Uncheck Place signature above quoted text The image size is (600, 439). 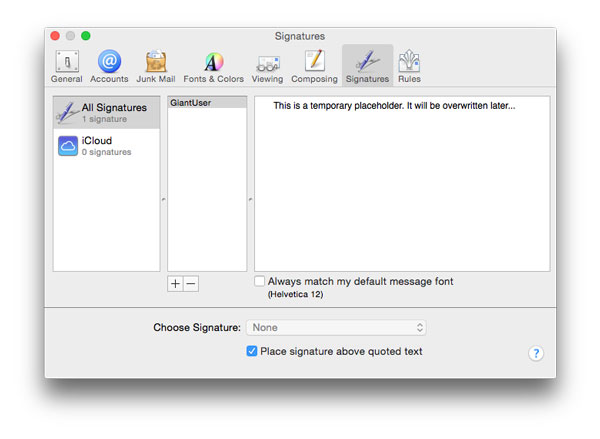click(252, 351)
